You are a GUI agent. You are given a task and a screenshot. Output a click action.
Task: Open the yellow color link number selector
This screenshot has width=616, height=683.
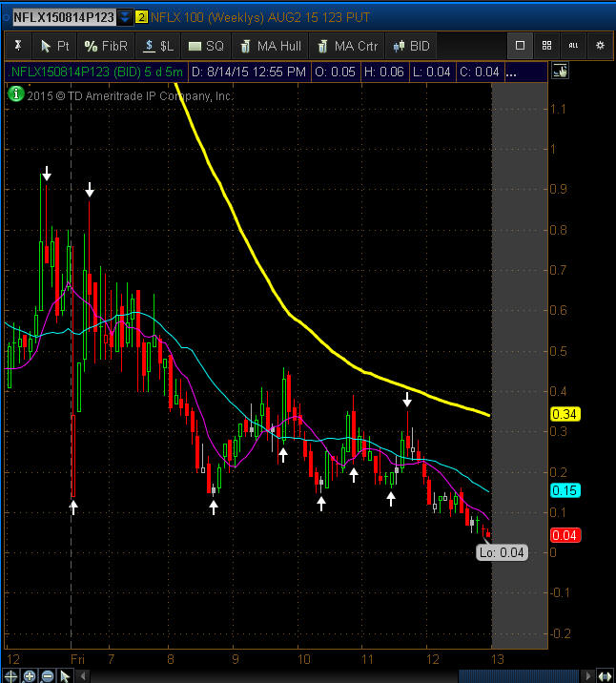[141, 17]
